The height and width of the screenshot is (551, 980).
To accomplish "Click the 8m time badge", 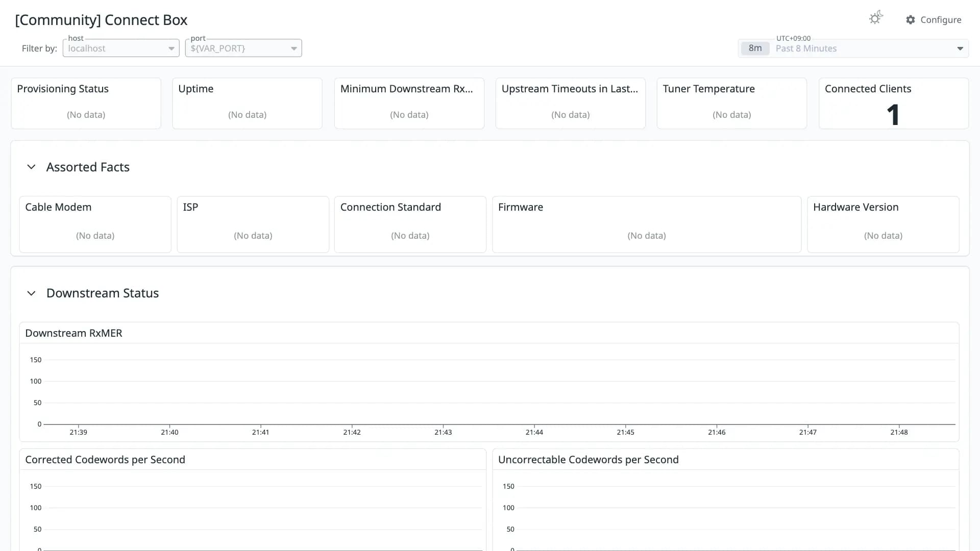I will (x=755, y=48).
